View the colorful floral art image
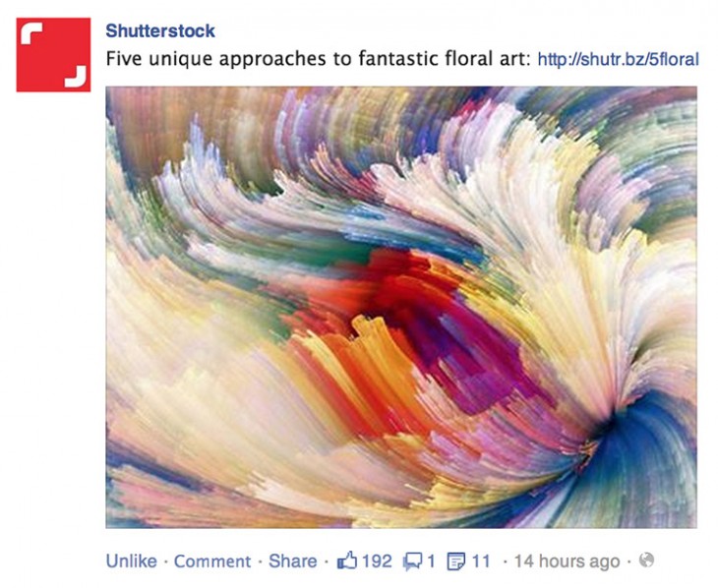 pyautogui.click(x=401, y=308)
